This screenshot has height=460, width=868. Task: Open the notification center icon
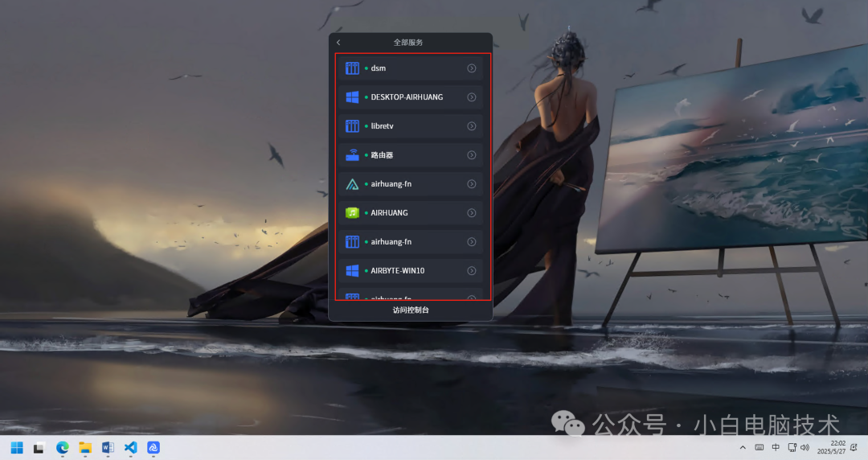coord(854,448)
